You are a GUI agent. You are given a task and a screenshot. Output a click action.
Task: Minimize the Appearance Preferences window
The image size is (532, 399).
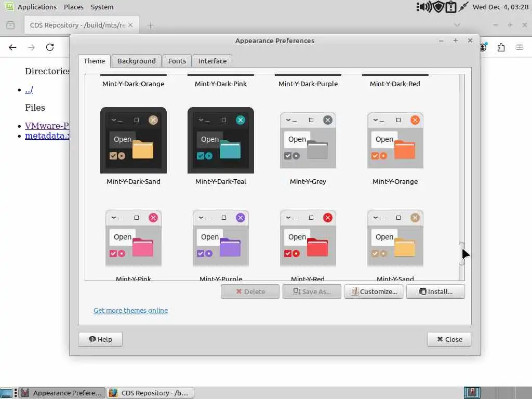(x=441, y=41)
